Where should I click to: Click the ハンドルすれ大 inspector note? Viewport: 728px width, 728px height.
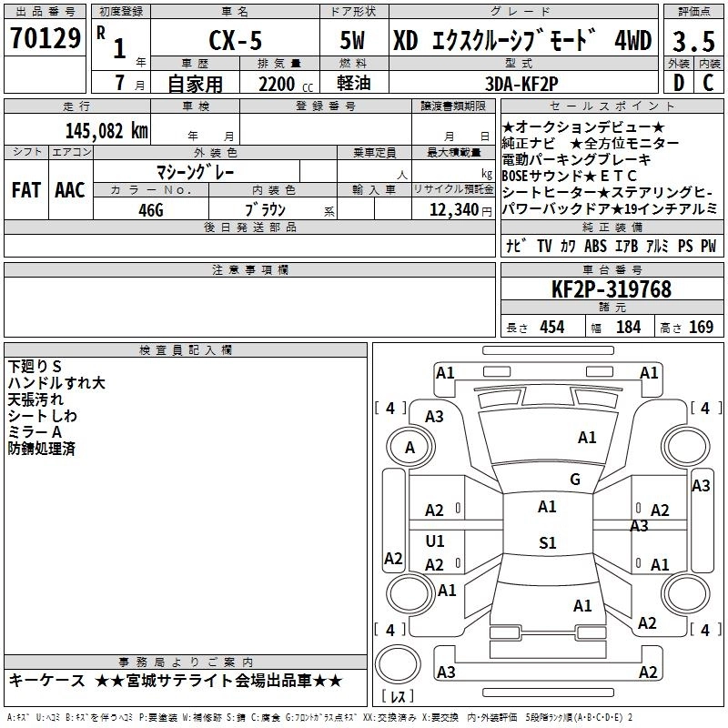click(56, 383)
